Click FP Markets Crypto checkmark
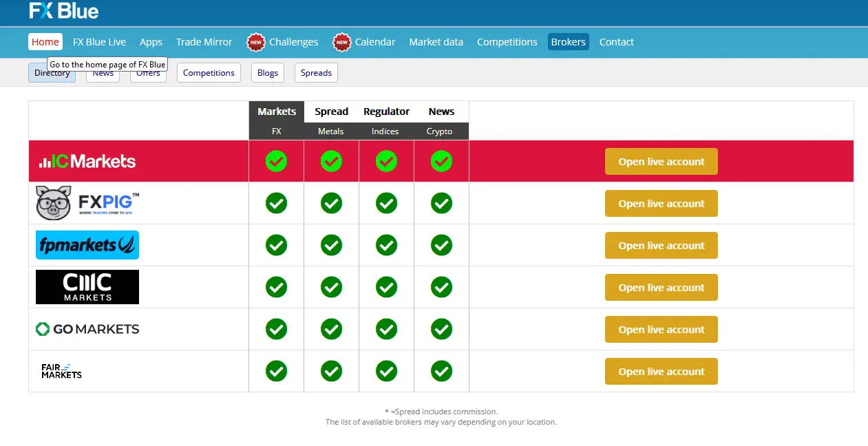 point(441,245)
